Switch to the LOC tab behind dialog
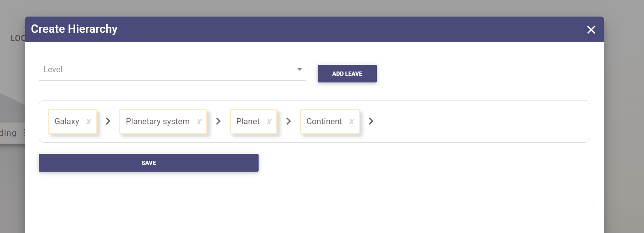The width and height of the screenshot is (644, 233). click(17, 38)
